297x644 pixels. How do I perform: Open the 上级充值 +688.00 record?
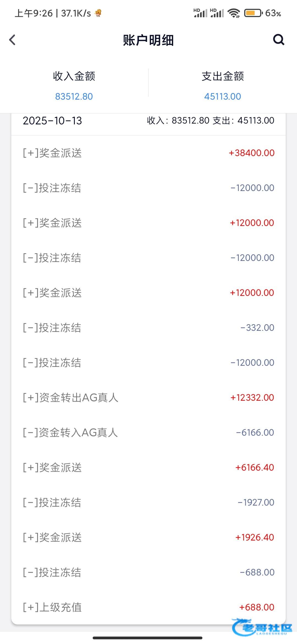(x=148, y=607)
